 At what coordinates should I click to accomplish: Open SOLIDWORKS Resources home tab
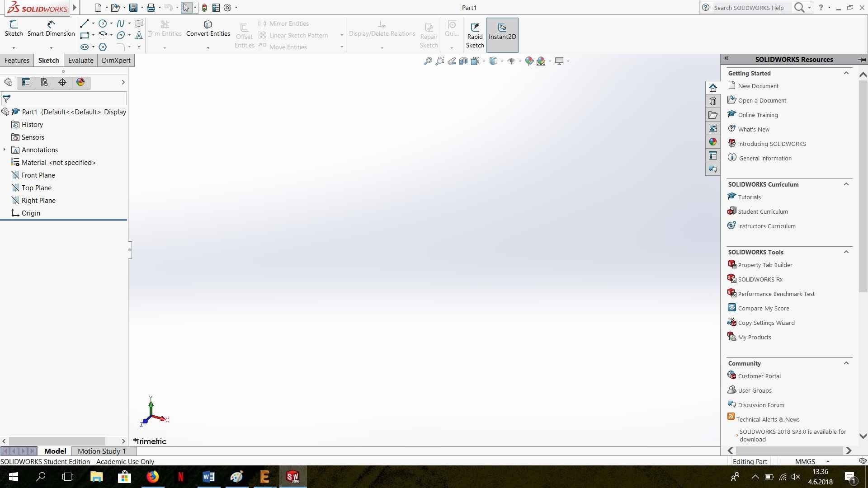click(713, 88)
